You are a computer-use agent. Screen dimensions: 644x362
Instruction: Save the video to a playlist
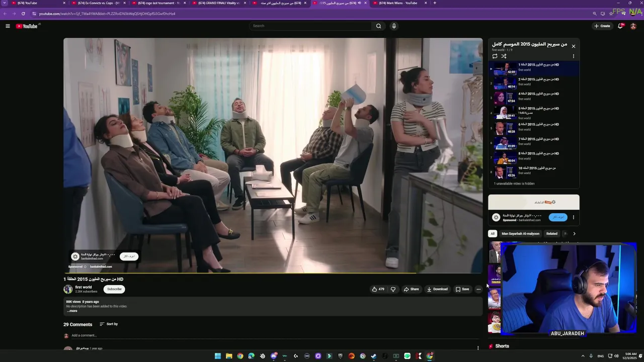[x=462, y=289]
